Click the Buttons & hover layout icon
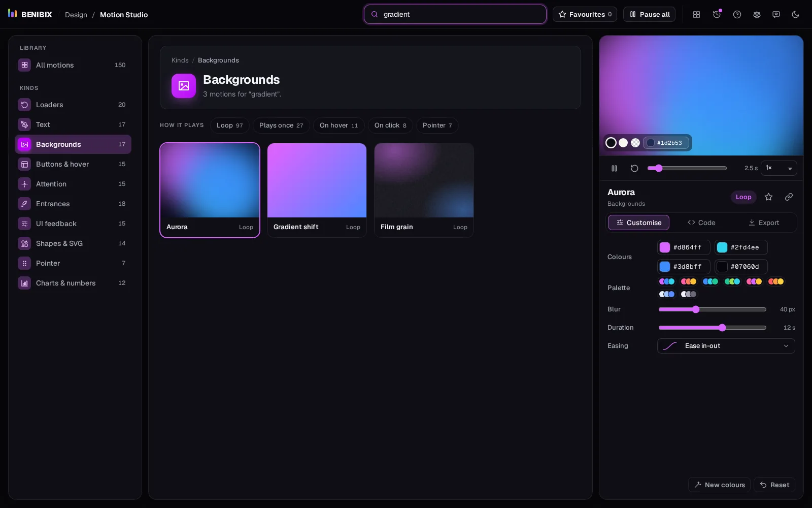Viewport: 812px width, 508px height. coord(24,164)
